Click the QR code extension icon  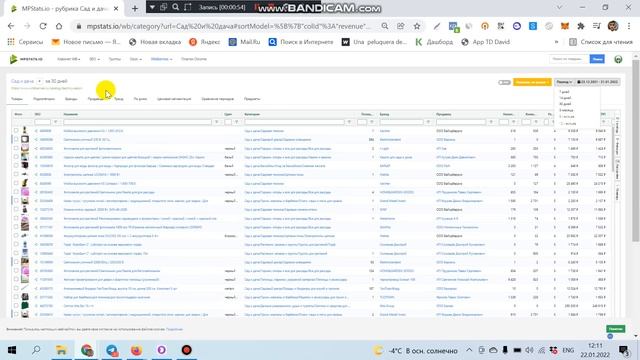coord(501,26)
